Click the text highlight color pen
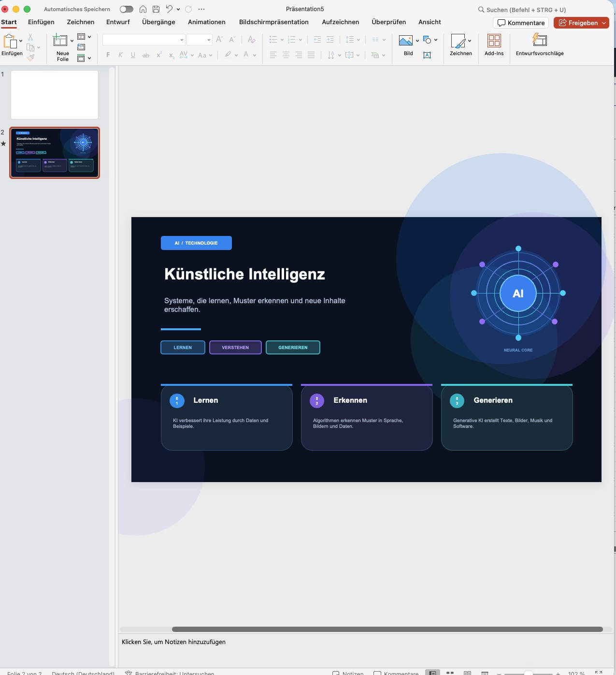Viewport: 616px width, 675px height. (x=228, y=55)
